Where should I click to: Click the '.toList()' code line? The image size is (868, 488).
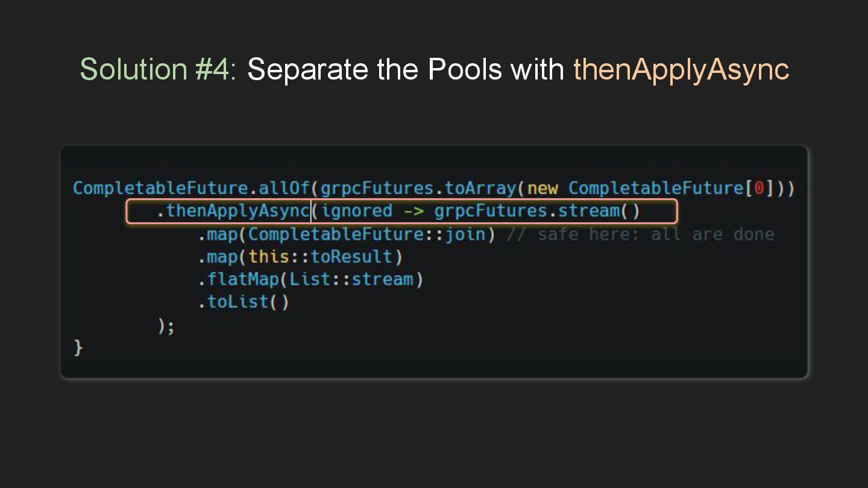pyautogui.click(x=244, y=302)
